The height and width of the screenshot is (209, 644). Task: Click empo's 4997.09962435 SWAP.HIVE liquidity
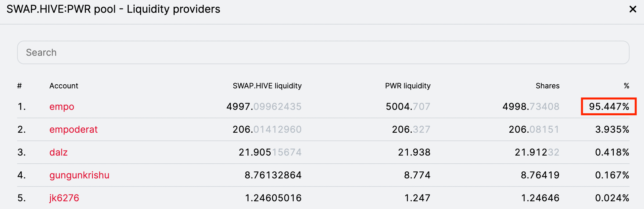(x=264, y=107)
